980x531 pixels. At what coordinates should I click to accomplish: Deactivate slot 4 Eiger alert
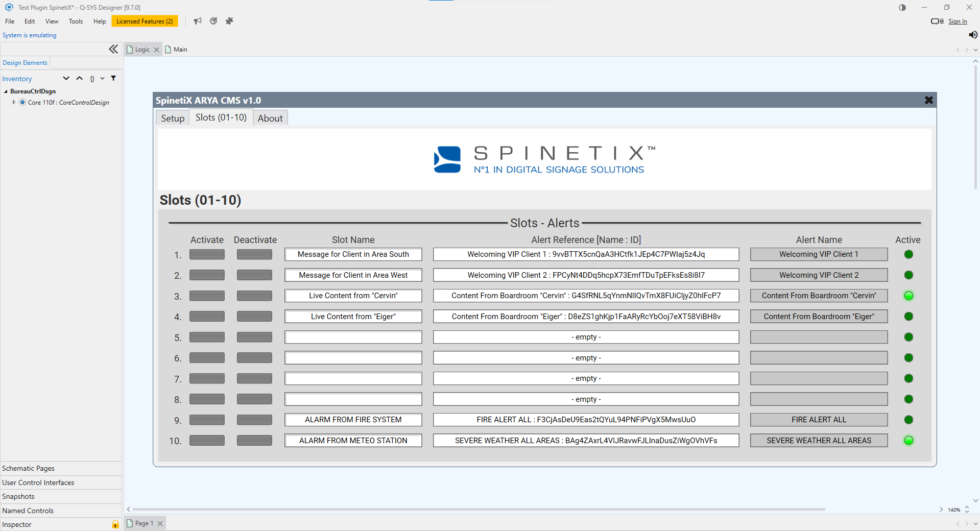254,317
